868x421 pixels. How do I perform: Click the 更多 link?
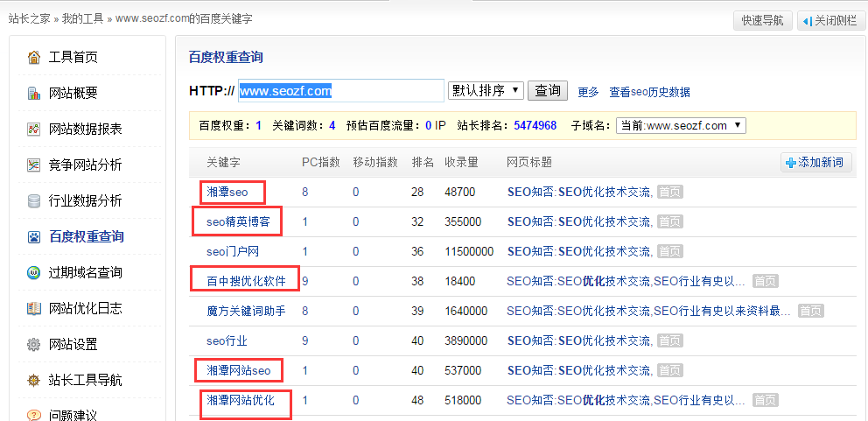(589, 92)
